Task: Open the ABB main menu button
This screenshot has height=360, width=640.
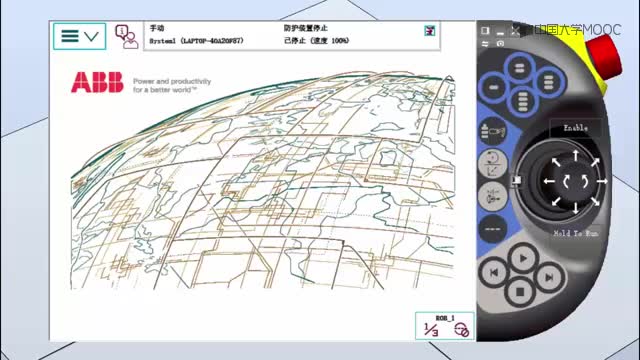Action: (x=80, y=36)
